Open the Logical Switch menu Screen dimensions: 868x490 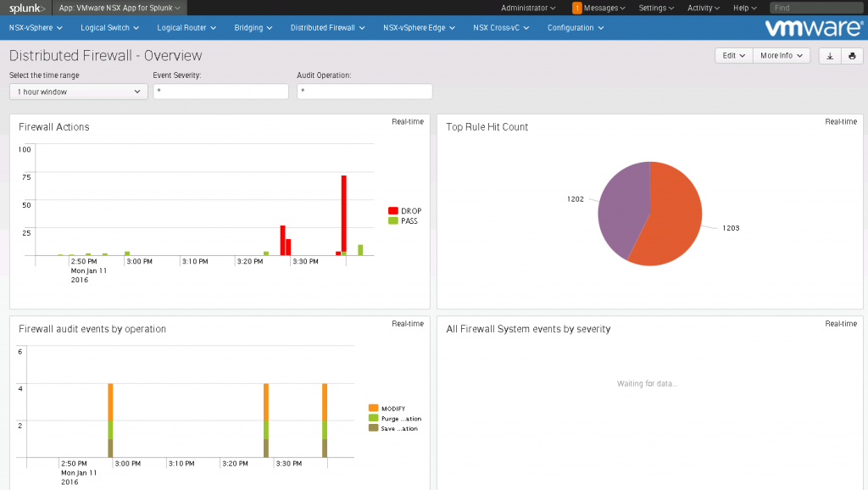click(109, 28)
